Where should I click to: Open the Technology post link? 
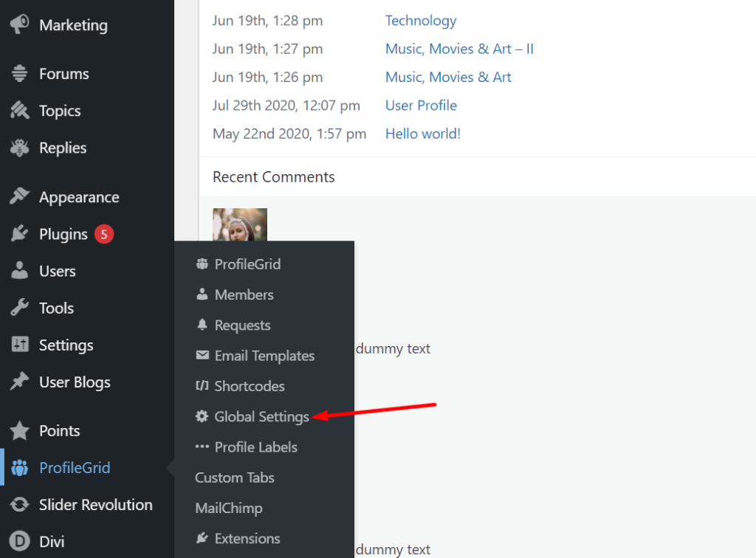pyautogui.click(x=421, y=21)
